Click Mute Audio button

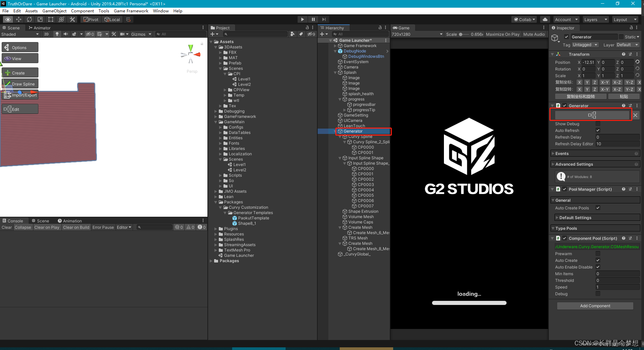(x=534, y=34)
